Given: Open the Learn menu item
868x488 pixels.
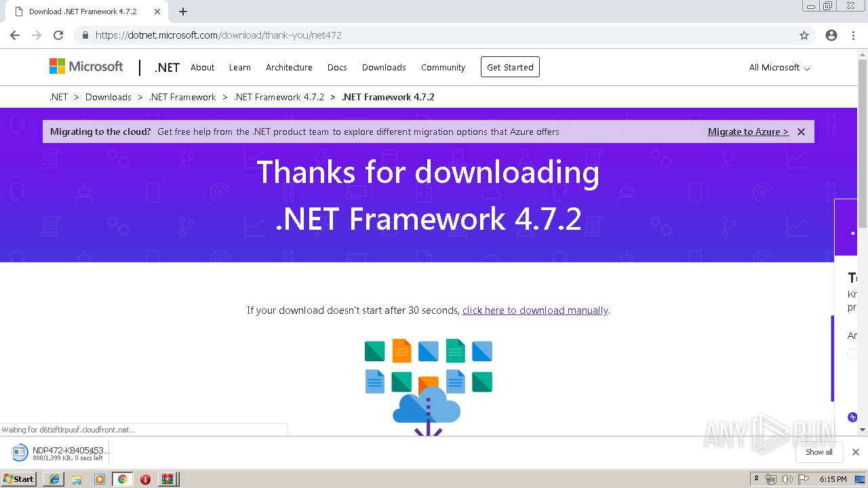Looking at the screenshot, I should [239, 67].
